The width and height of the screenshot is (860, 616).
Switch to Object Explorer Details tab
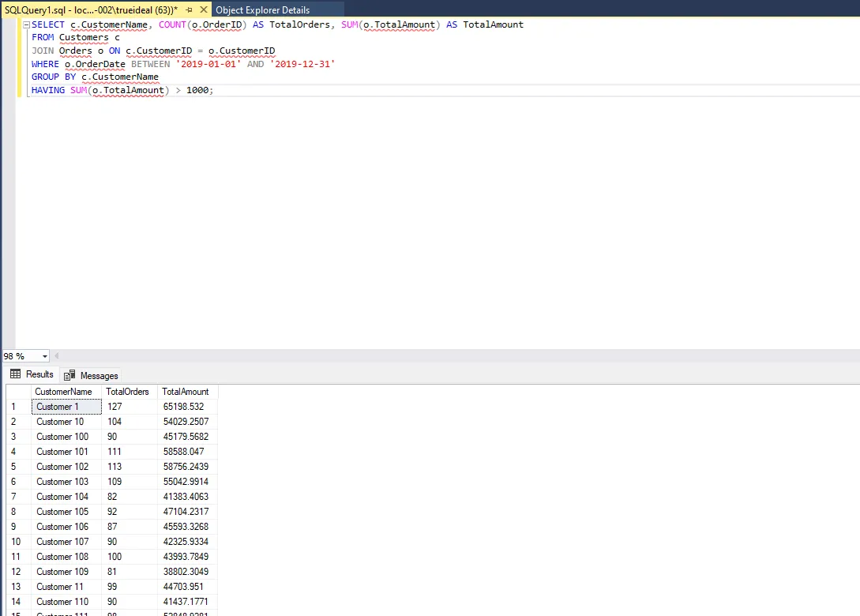(262, 9)
